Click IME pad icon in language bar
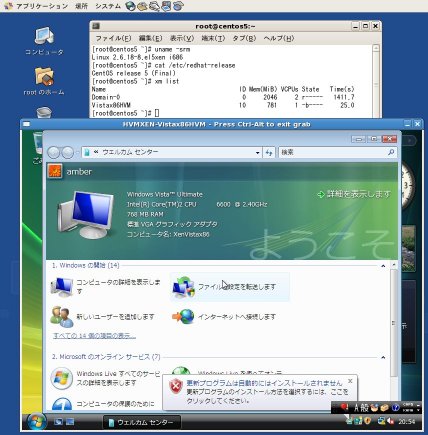Screen dimensions: 428x435 click(x=374, y=408)
